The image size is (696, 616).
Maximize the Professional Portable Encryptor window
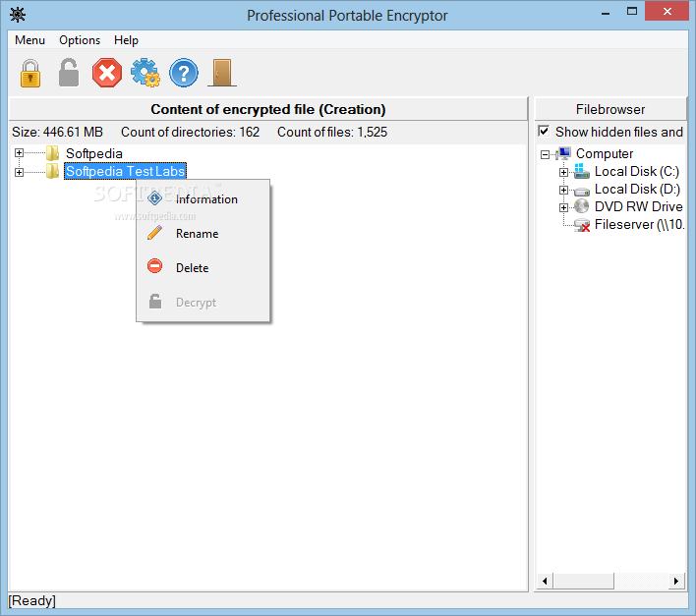(x=632, y=12)
